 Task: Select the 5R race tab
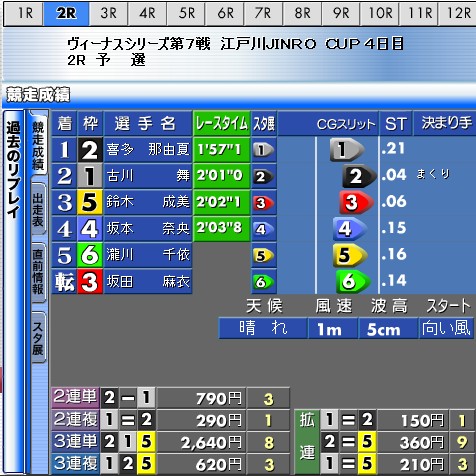tap(186, 14)
